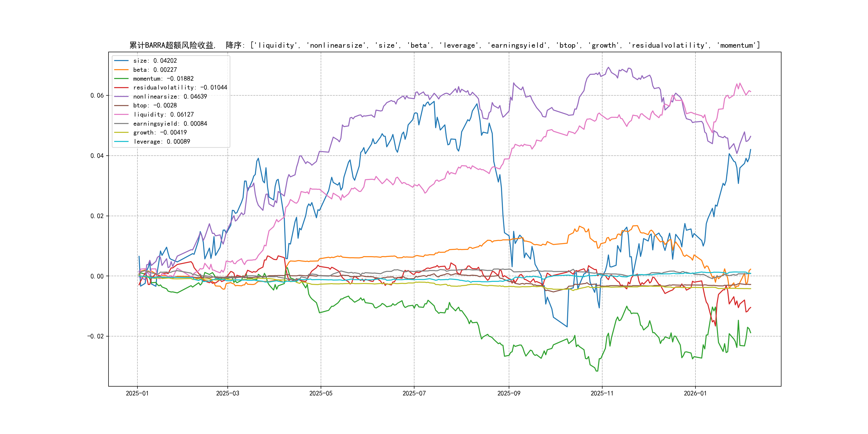Screen dimensions: 868x434
Task: Select the 'nonlinearsize: 0.04639' legend label
Action: (170, 97)
